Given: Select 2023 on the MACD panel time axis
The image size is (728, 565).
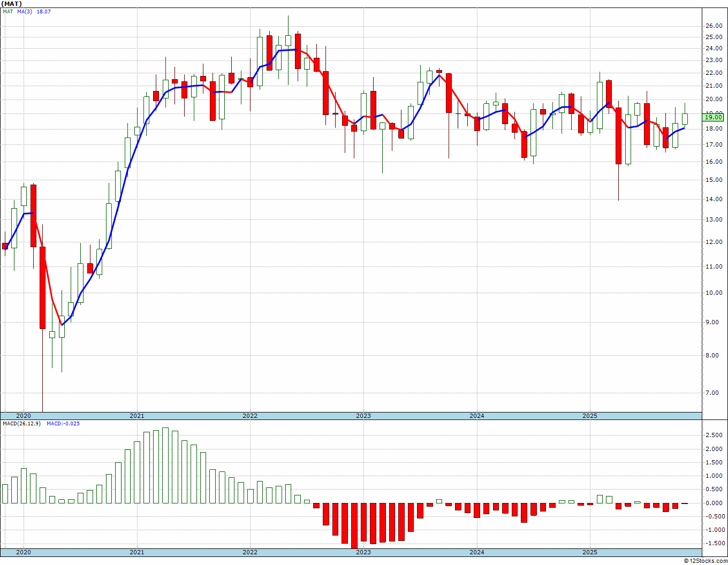Looking at the screenshot, I should 363,552.
